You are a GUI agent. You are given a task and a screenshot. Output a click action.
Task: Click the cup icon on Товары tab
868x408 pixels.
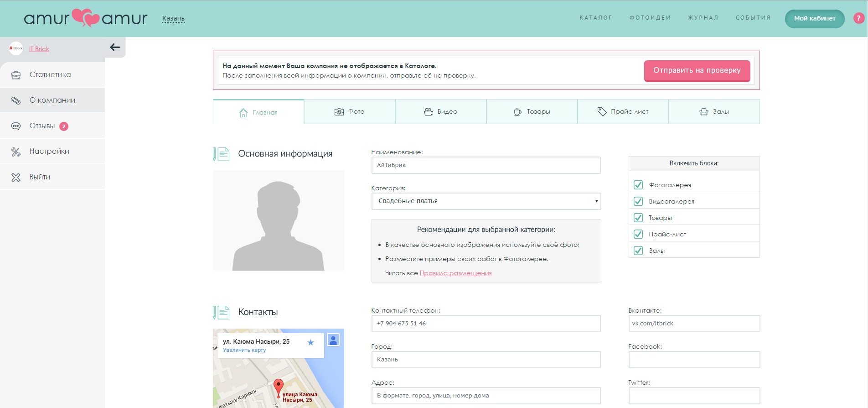click(518, 112)
